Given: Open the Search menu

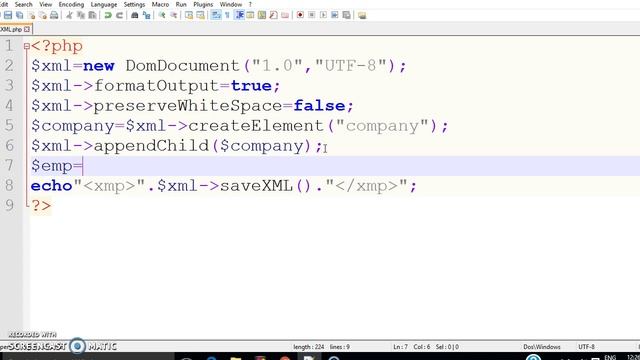Looking at the screenshot, I should point(23,4).
